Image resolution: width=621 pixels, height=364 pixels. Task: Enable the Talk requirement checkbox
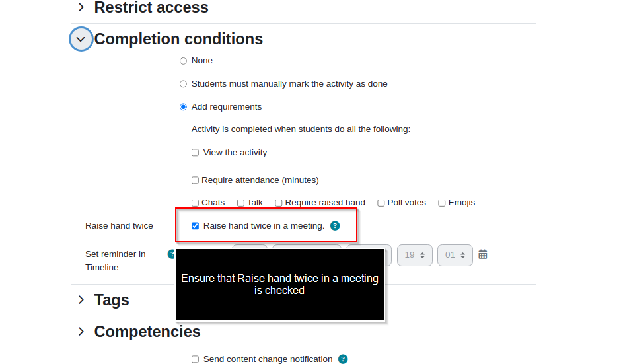pos(240,203)
